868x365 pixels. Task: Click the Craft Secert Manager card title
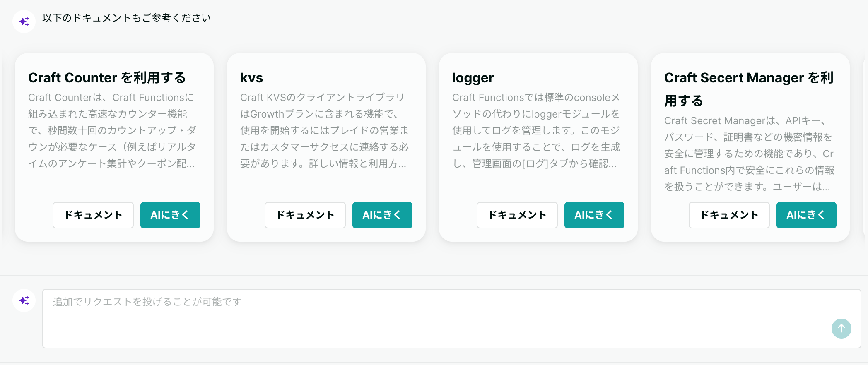click(749, 89)
